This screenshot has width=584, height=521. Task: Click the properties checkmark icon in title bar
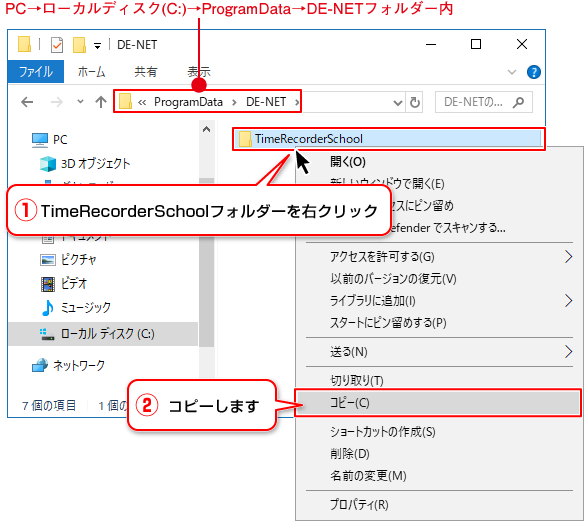tap(57, 45)
